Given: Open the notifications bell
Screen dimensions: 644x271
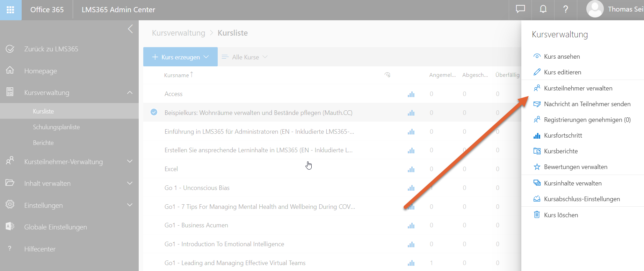Looking at the screenshot, I should 543,9.
